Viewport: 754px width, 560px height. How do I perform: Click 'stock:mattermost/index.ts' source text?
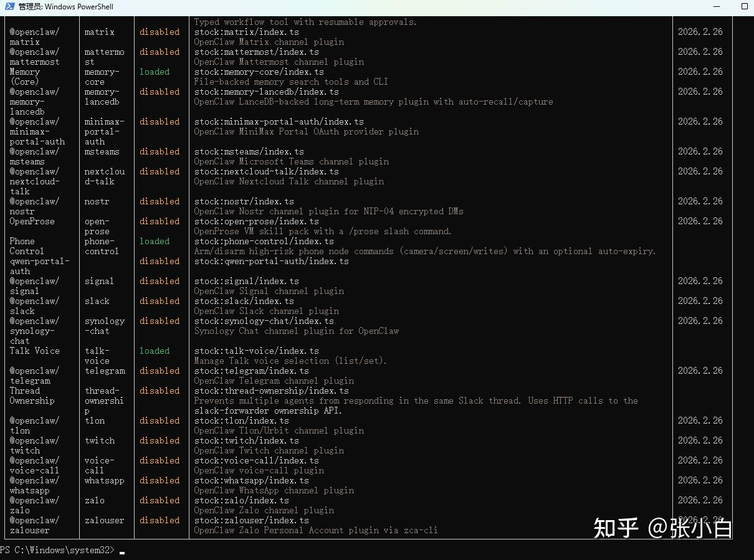257,52
